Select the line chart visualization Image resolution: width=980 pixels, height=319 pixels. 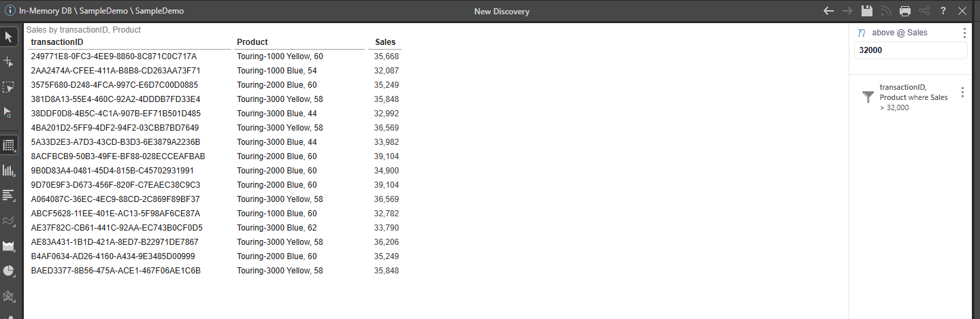pyautogui.click(x=10, y=220)
